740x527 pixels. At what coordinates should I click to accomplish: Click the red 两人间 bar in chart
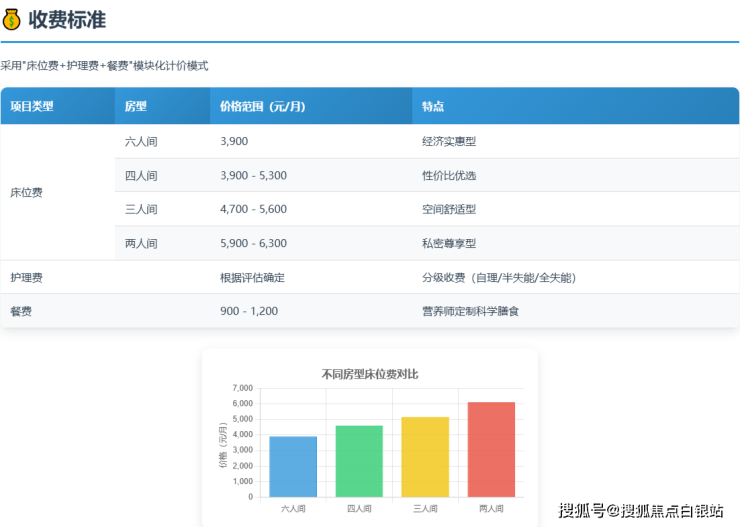click(x=491, y=449)
